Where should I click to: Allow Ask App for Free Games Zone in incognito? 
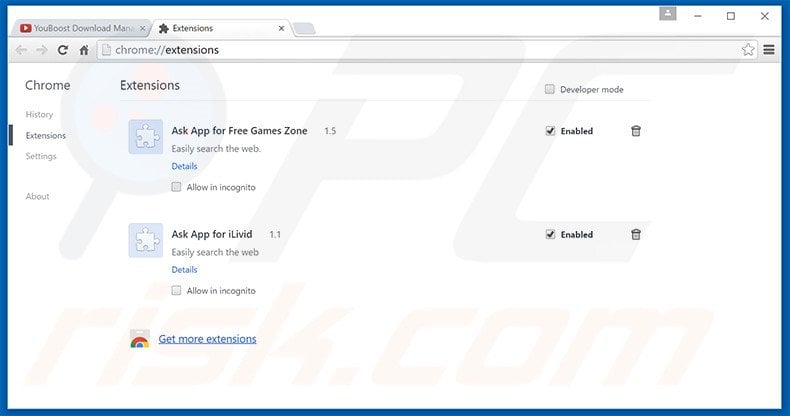tap(176, 187)
